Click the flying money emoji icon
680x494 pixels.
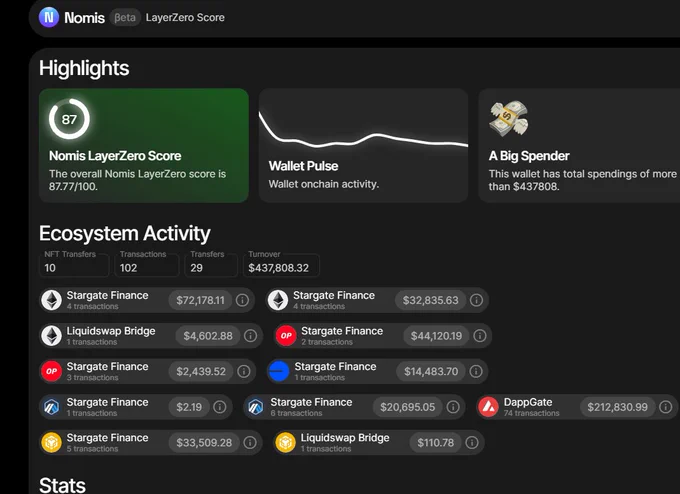pos(509,118)
